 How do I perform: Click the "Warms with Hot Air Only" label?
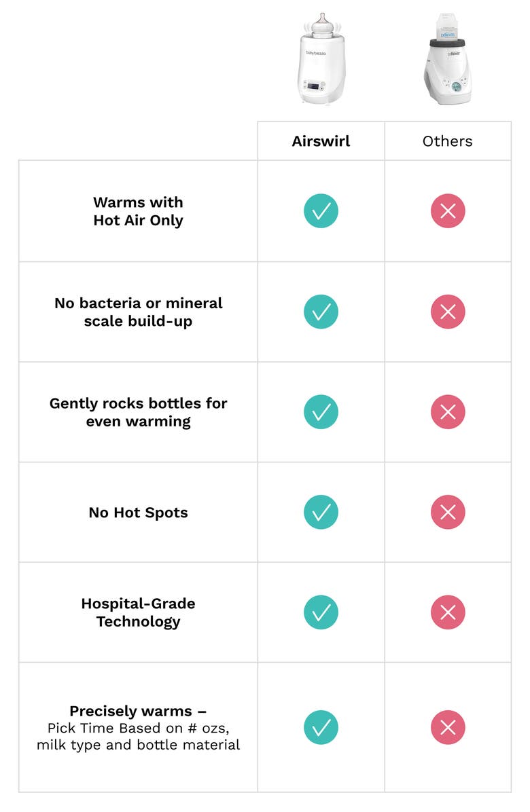pyautogui.click(x=138, y=211)
